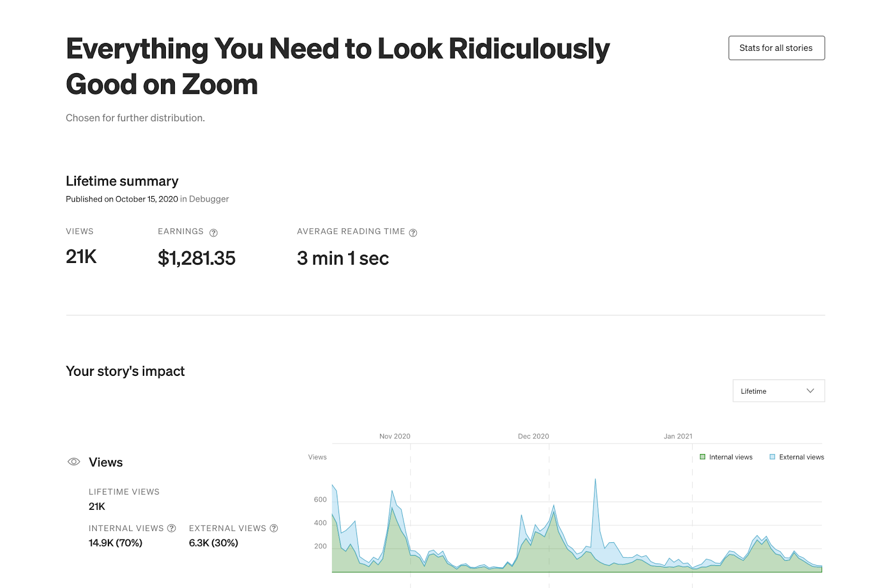Image resolution: width=894 pixels, height=588 pixels.
Task: Select the 200 value on the chart axis
Action: coord(320,547)
